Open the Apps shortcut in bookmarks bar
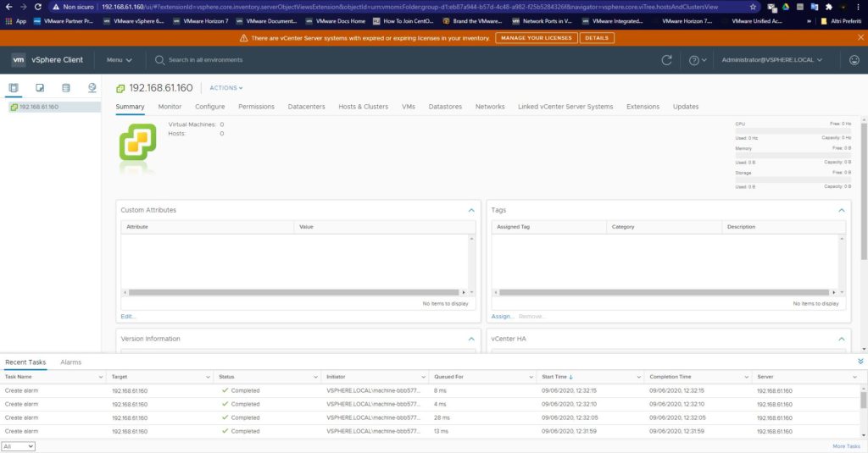Image resolution: width=868 pixels, height=453 pixels. 15,21
